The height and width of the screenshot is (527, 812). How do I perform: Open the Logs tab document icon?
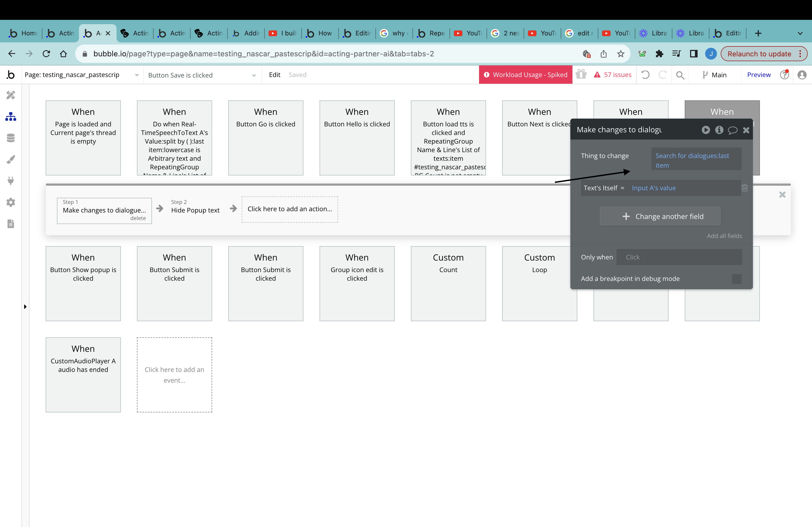[10, 224]
